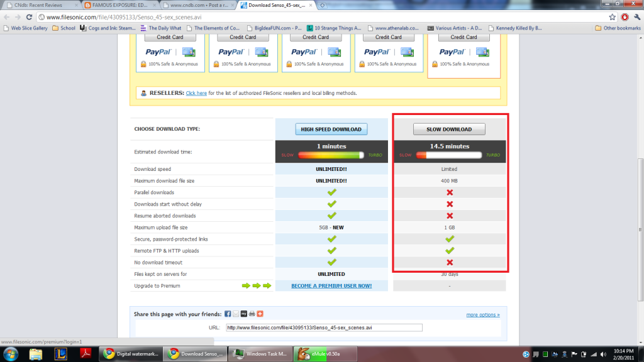
Task: Open the clock showing 10:14 PM
Action: (623, 354)
